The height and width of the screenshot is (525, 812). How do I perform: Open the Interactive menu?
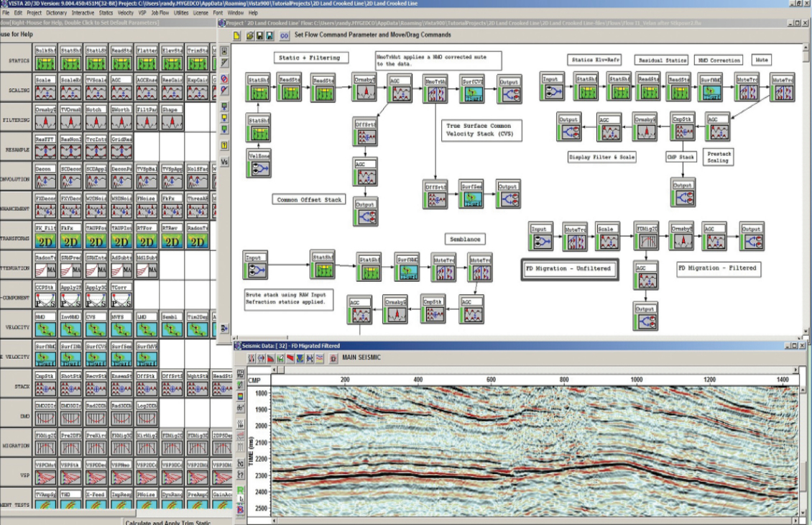click(x=83, y=13)
